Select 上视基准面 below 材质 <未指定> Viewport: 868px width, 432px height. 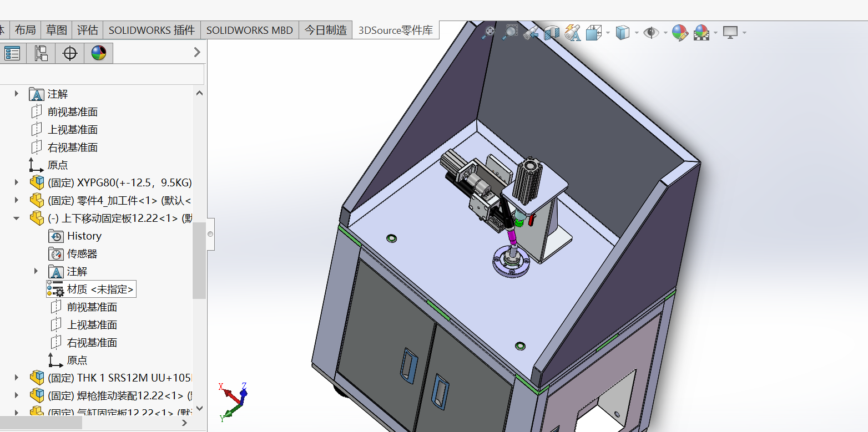coord(92,325)
